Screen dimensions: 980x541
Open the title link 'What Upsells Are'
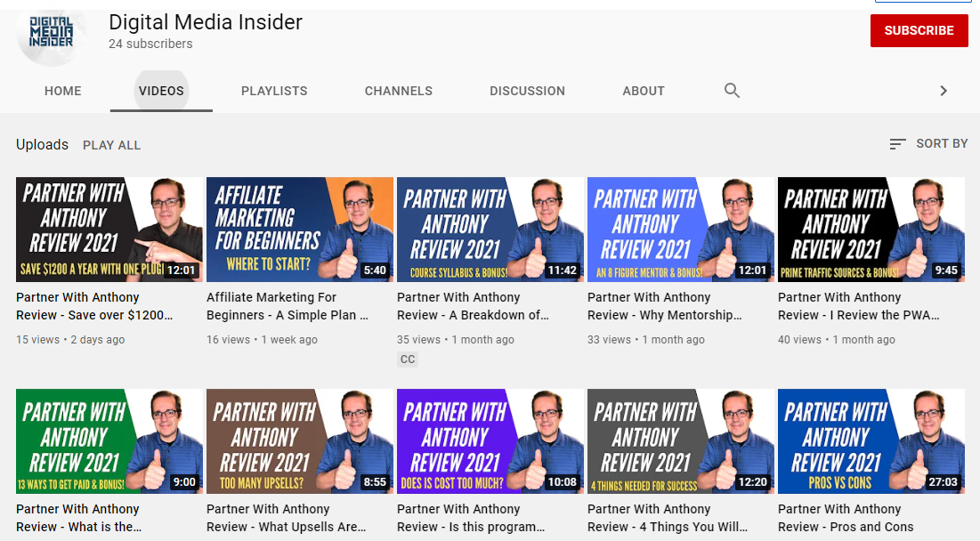pos(287,518)
